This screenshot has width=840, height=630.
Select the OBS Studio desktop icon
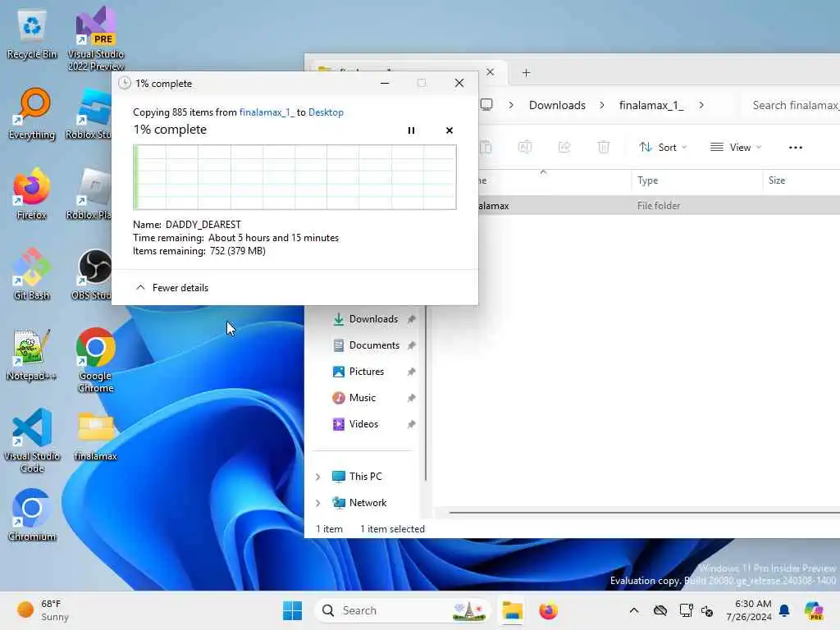93,274
